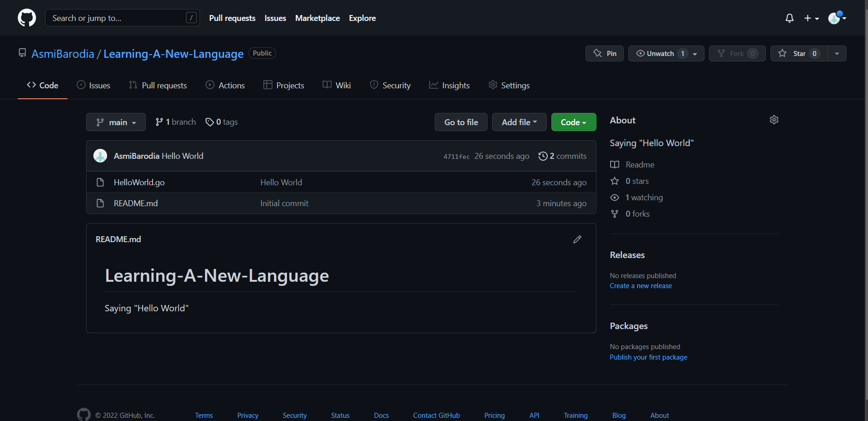Open the Packages heading link
Viewport: 868px width, 421px height.
629,326
